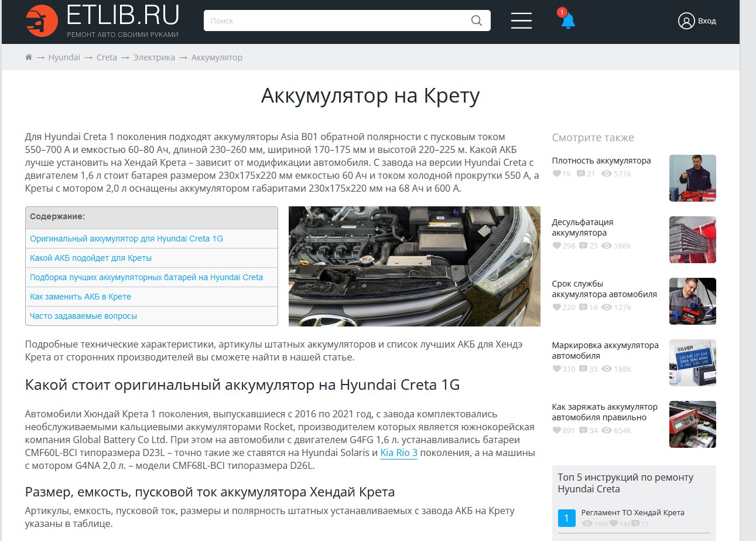Open Десульфатация аккумулятора article
This screenshot has width=756, height=541.
(x=583, y=227)
